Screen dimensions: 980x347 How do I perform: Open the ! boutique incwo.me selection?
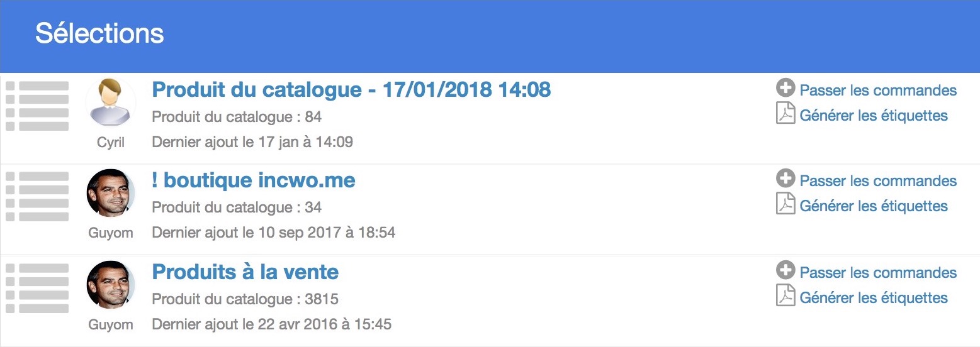click(x=254, y=180)
